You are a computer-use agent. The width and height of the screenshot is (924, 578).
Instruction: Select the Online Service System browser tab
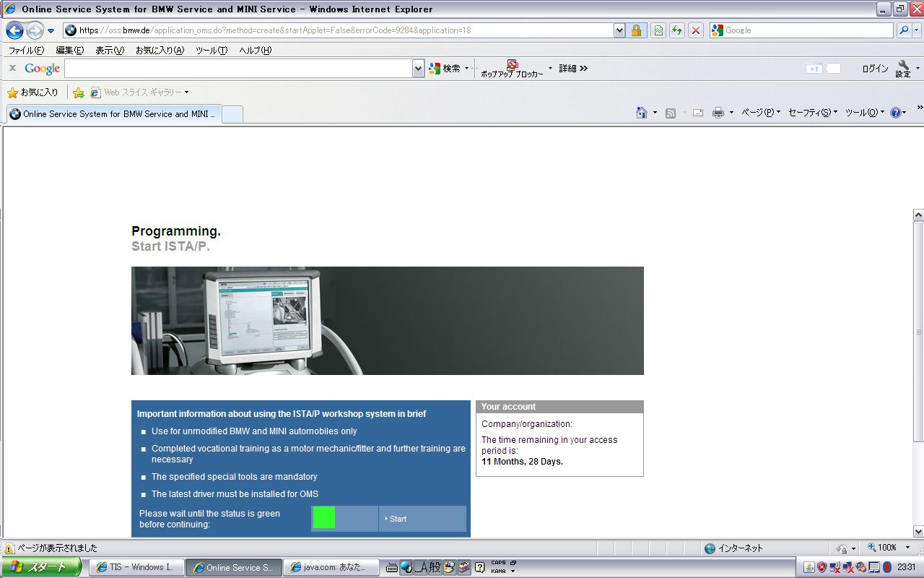point(113,114)
